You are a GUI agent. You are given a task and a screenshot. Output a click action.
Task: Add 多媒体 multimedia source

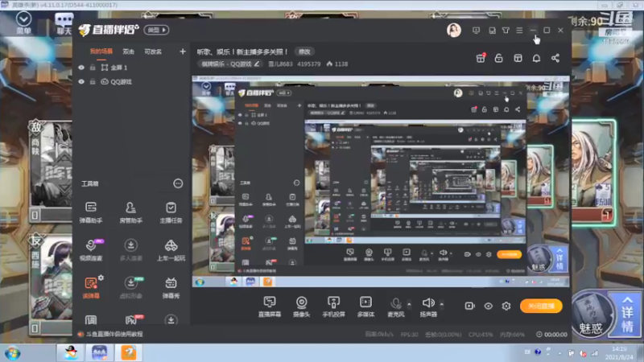365,306
